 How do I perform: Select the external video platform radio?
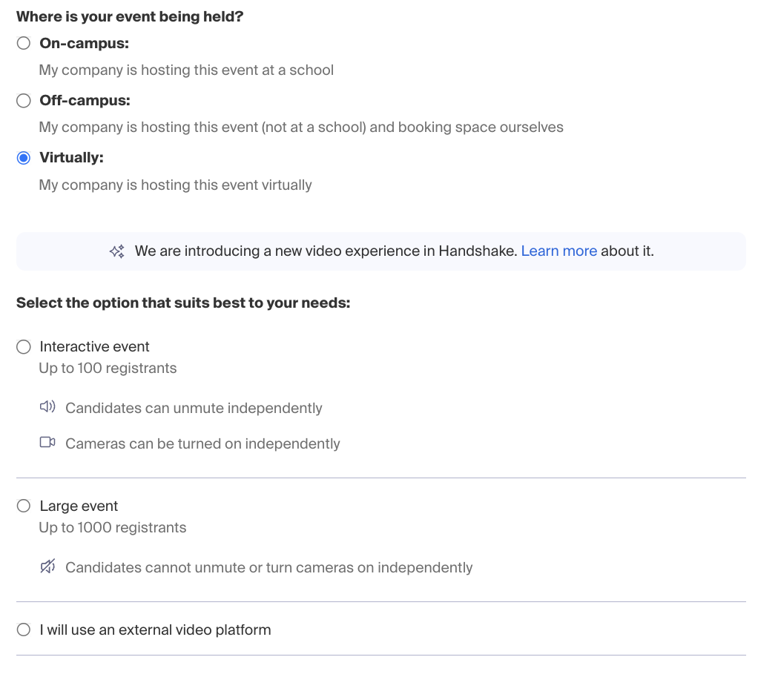pyautogui.click(x=24, y=630)
